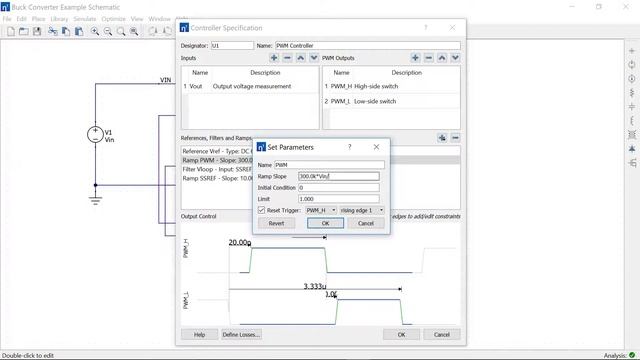Click the Zoom to area magnifier icon
640x360 pixels.
pos(134,31)
